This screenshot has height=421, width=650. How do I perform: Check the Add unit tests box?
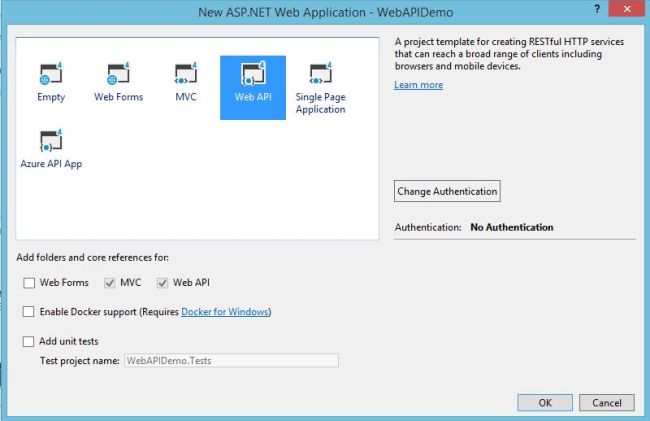pos(28,341)
